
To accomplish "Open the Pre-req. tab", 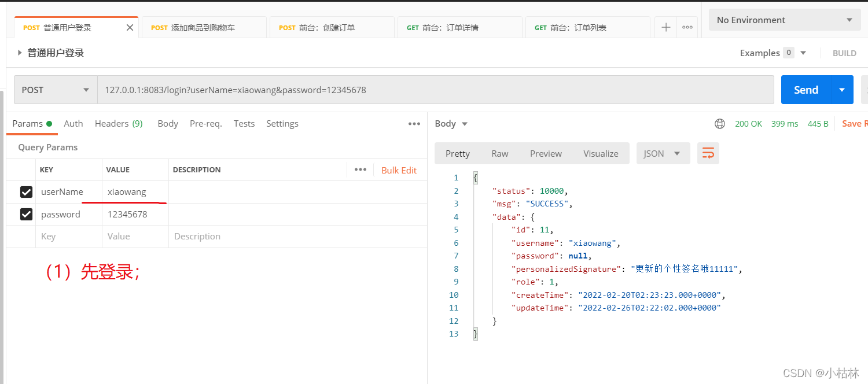I will [x=206, y=124].
